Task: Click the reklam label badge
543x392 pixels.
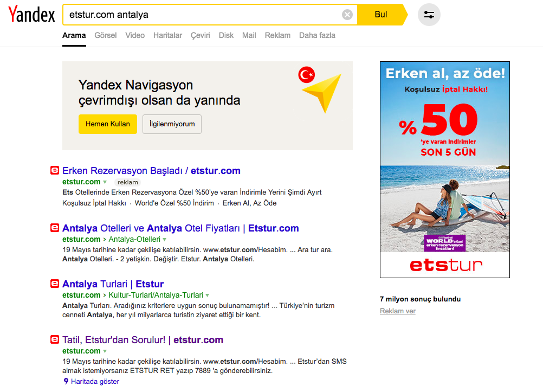Action: 127,182
